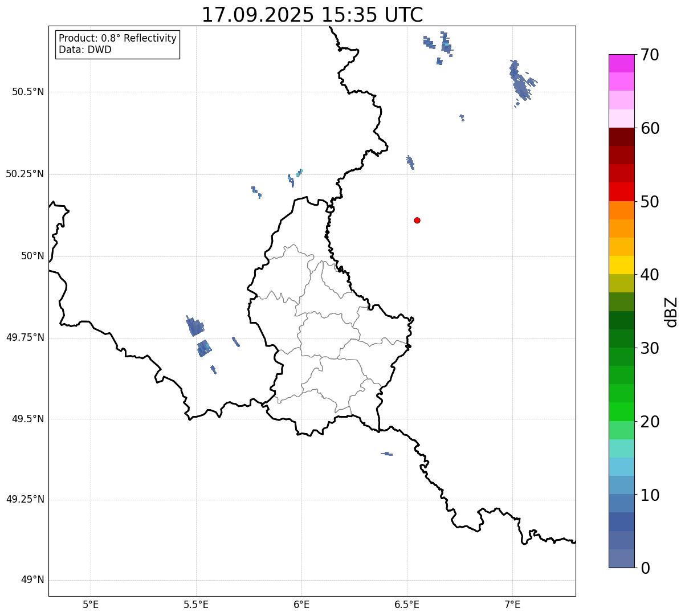Click the 30 colorbar tick label
This screenshot has height=616, width=685.
pos(650,348)
